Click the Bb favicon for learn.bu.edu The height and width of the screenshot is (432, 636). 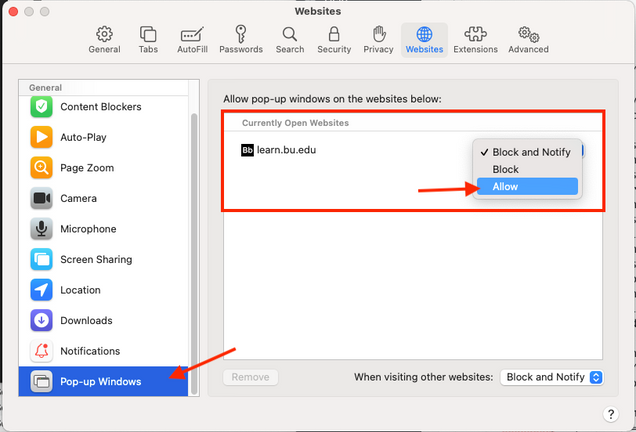247,150
